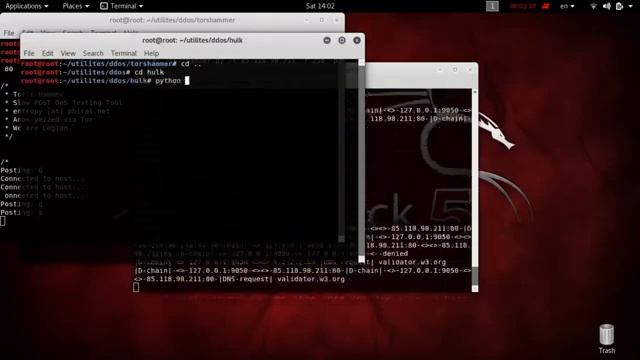Click the 'cd hulk' line in terminal
Screen dimensions: 640x360
pyautogui.click(x=92, y=72)
